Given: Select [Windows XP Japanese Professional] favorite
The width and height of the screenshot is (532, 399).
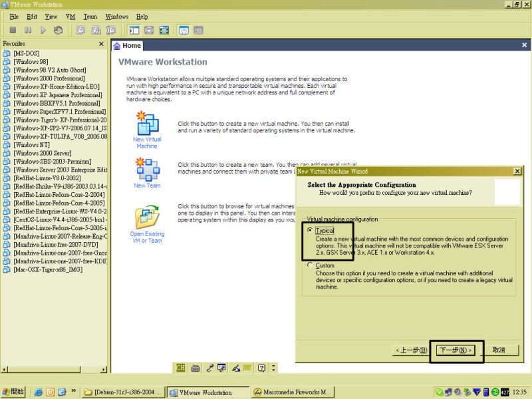Looking at the screenshot, I should (x=58, y=95).
